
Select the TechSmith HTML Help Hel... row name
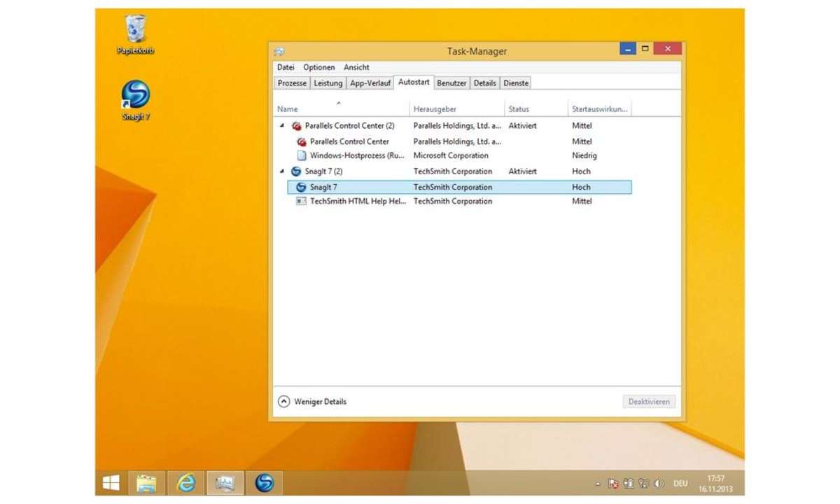point(358,201)
